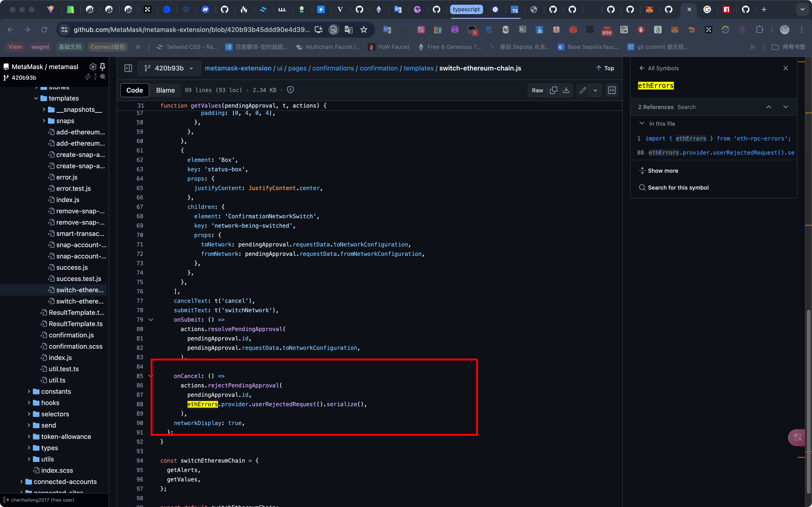This screenshot has height=507, width=812.
Task: Open browser extensions puzzle icon
Action: (x=759, y=30)
